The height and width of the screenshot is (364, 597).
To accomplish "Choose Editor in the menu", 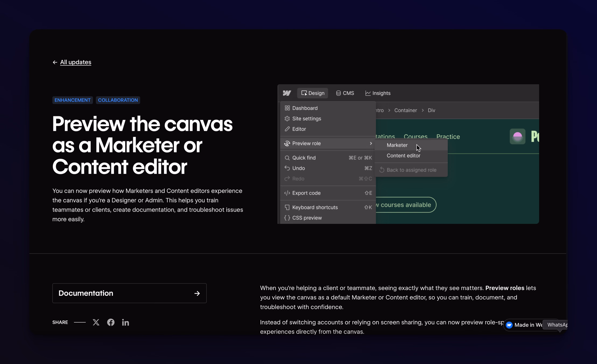I will 328,129.
